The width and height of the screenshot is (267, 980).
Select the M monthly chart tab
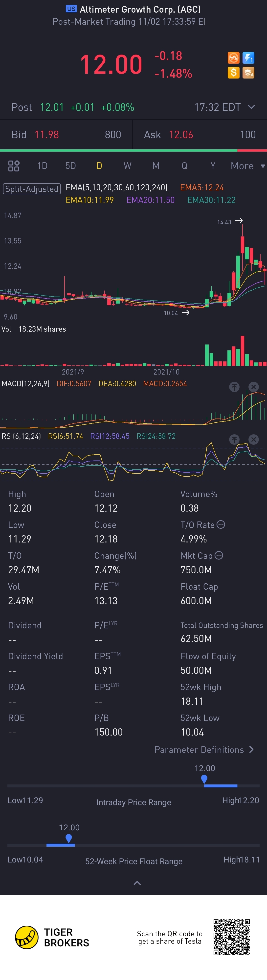(x=156, y=166)
